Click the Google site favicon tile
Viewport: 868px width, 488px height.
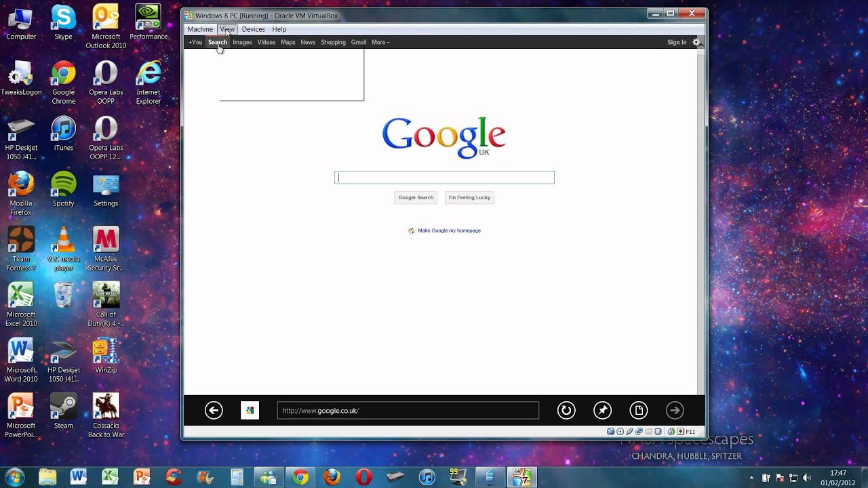pos(250,410)
